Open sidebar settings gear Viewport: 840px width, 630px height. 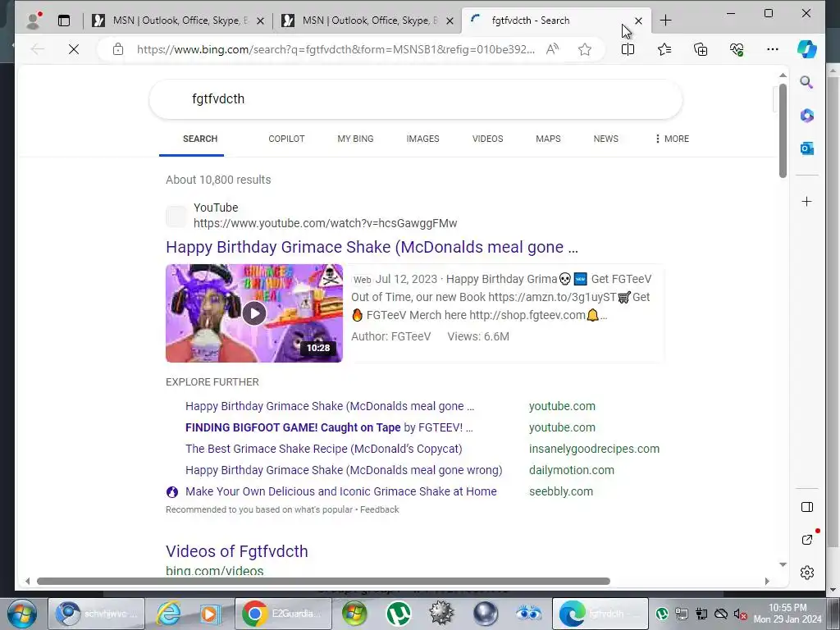tap(807, 573)
